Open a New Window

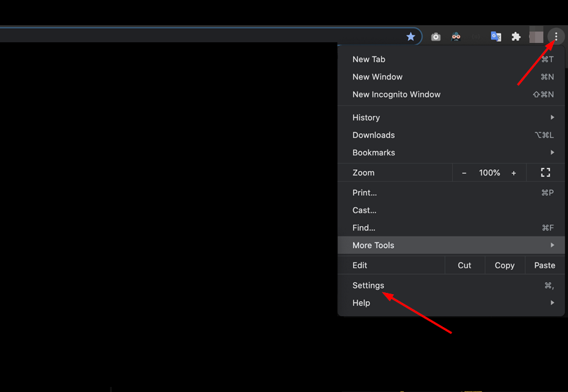coord(451,77)
